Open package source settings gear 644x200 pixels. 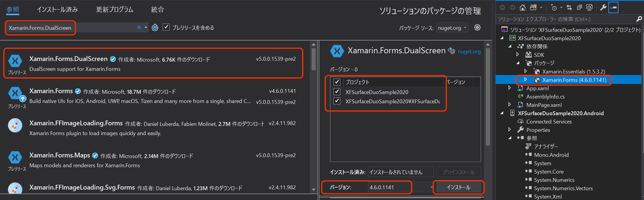coord(477,27)
